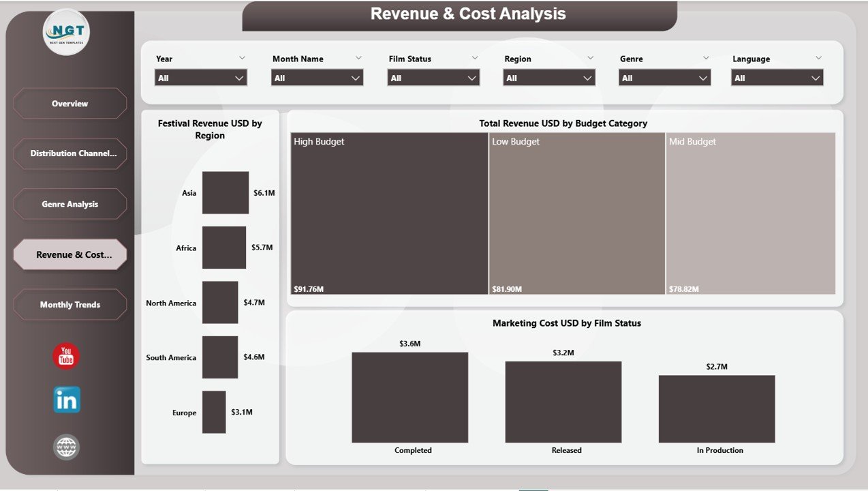
Task: Go to the Monthly Trends page
Action: point(69,304)
